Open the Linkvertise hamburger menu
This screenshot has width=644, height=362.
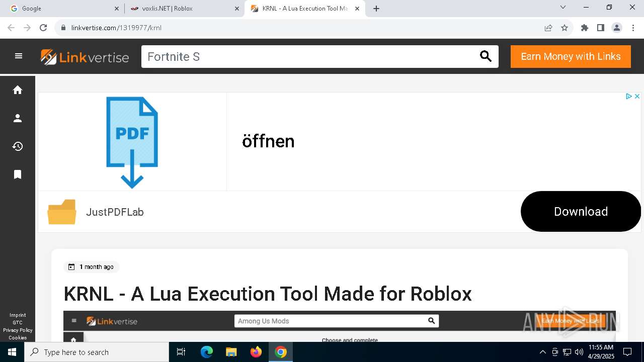coord(19,56)
